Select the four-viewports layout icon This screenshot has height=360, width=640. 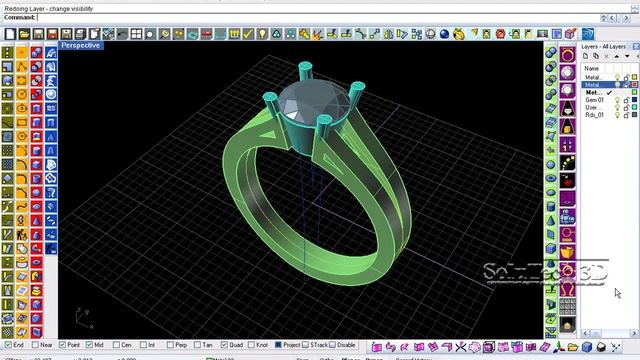pyautogui.click(x=136, y=34)
